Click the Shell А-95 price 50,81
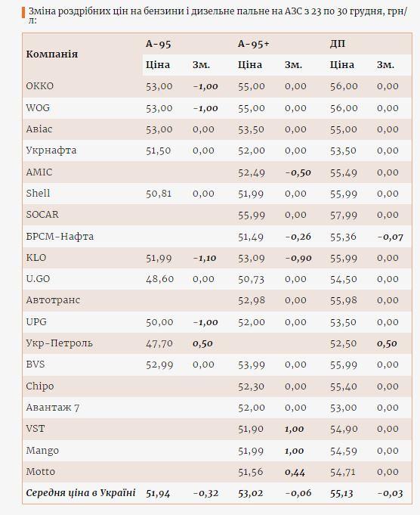 [x=159, y=194]
